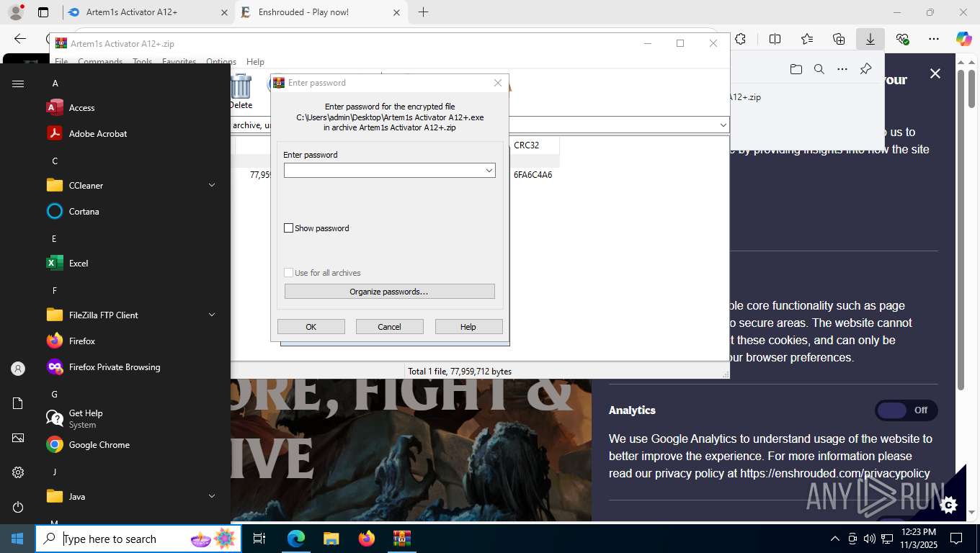Open Edge Extensions puzzle icon
The height and width of the screenshot is (553, 980).
click(x=740, y=40)
